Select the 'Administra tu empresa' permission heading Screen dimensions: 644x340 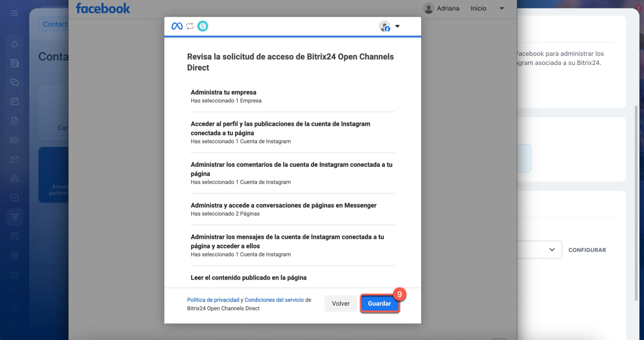coord(223,92)
